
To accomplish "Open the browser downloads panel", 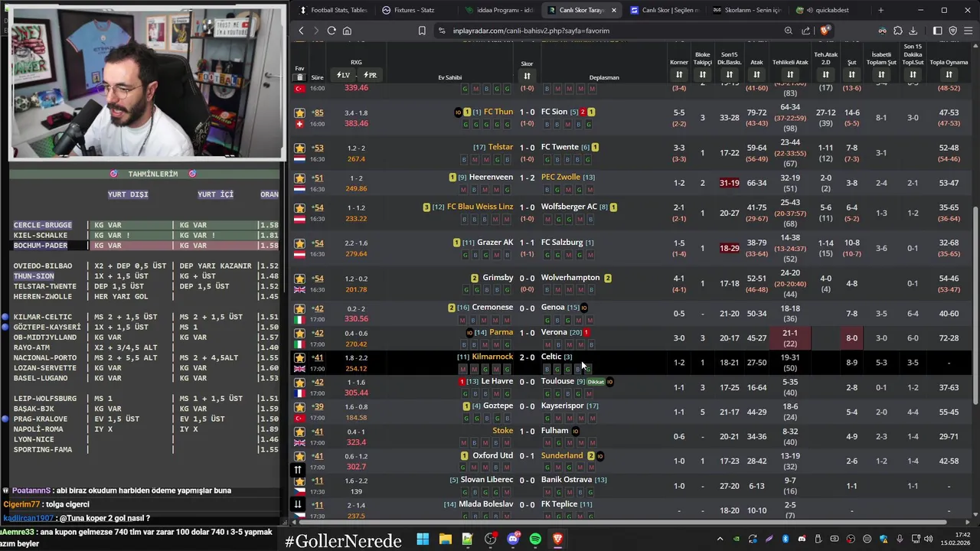I will (x=915, y=31).
